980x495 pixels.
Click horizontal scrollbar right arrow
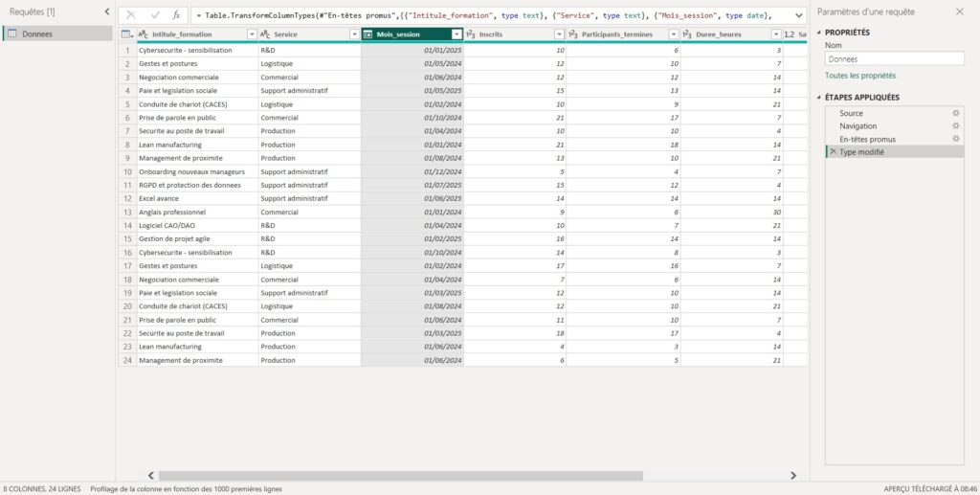point(793,476)
